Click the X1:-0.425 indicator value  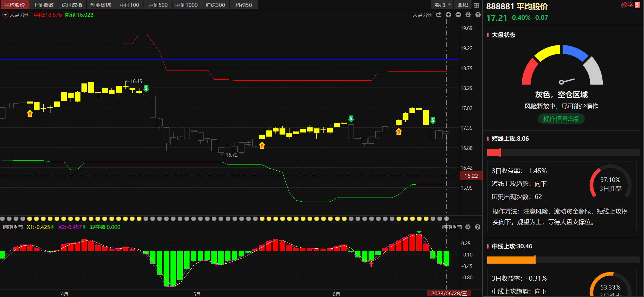(38, 227)
